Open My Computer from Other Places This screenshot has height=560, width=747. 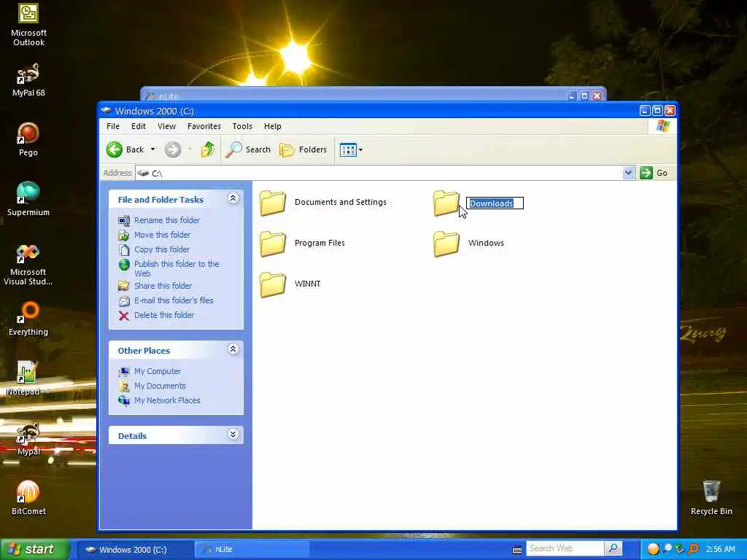[158, 371]
